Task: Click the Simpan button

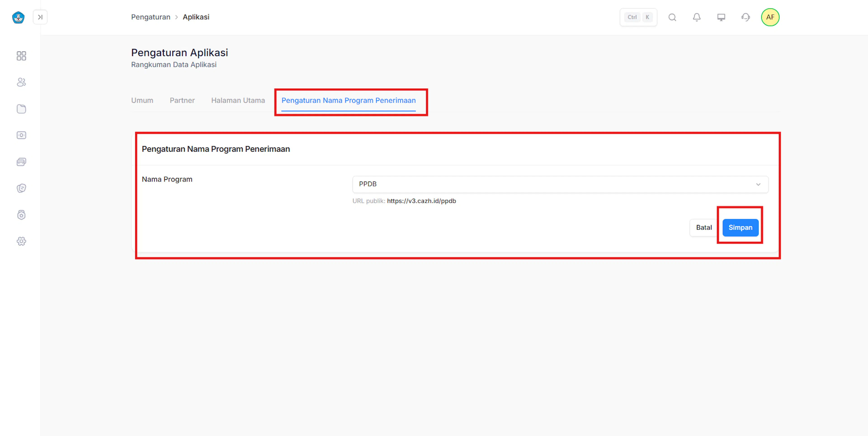Action: 740,227
